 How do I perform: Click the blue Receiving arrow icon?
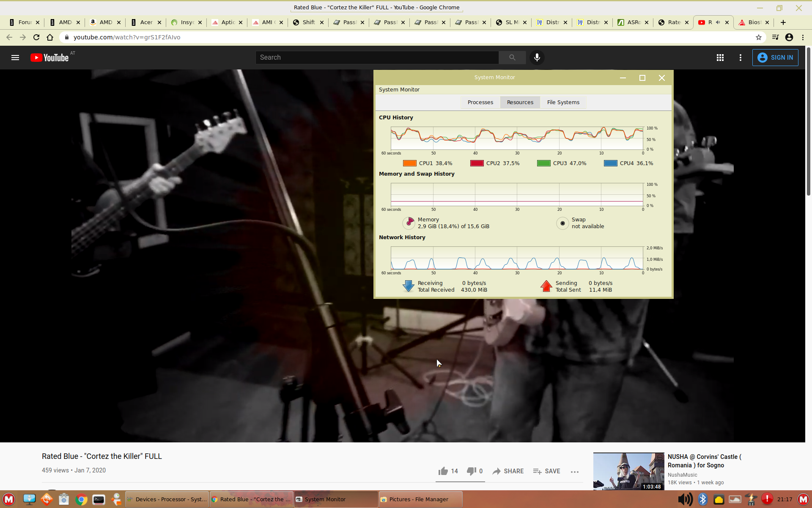[x=409, y=286]
